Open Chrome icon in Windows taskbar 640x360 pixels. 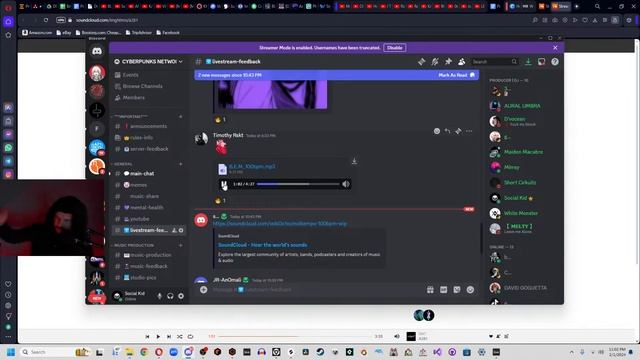point(144,352)
